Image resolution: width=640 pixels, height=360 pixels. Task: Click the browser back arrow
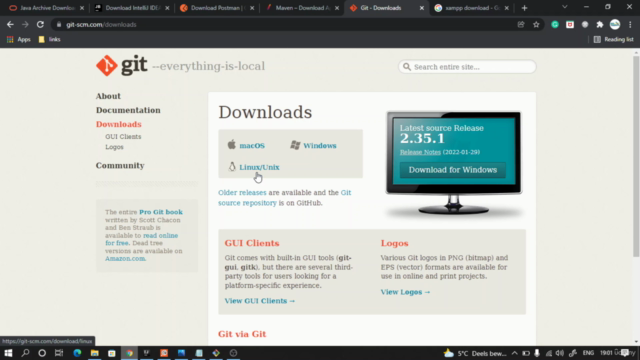click(x=10, y=24)
